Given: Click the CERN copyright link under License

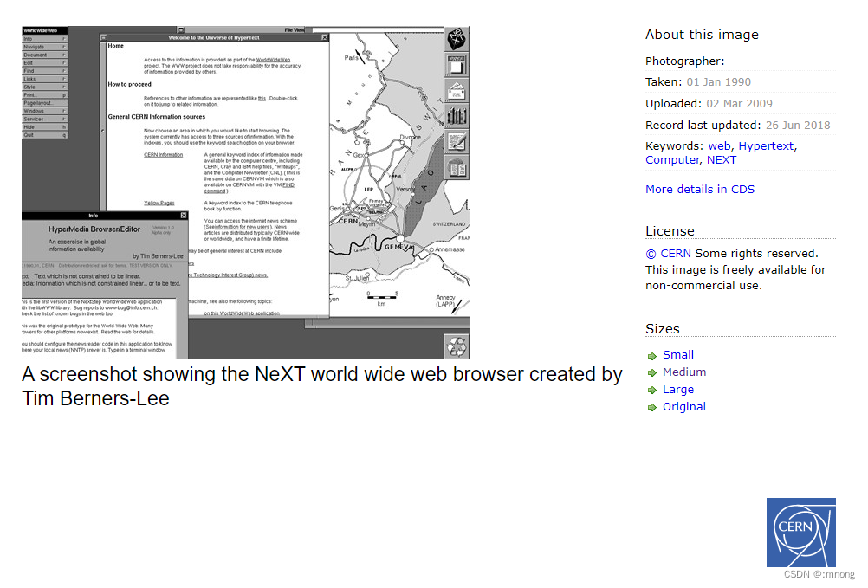Looking at the screenshot, I should 668,254.
